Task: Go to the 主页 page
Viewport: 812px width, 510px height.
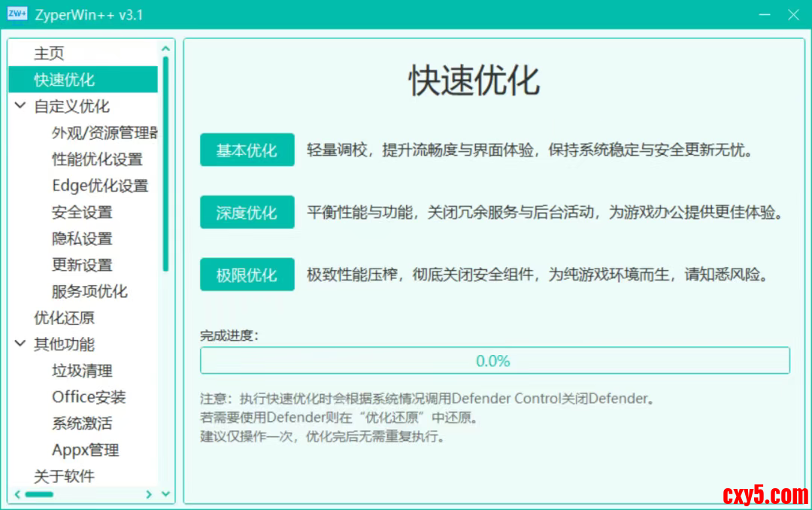Action: pos(50,53)
